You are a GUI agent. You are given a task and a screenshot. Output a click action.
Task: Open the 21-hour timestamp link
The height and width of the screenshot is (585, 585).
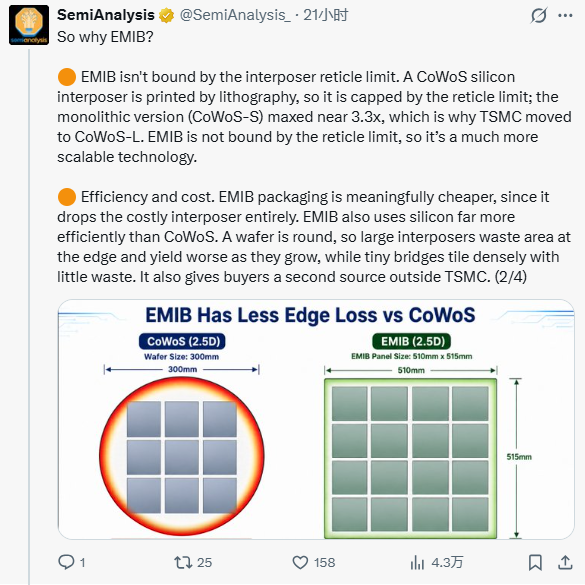(325, 15)
